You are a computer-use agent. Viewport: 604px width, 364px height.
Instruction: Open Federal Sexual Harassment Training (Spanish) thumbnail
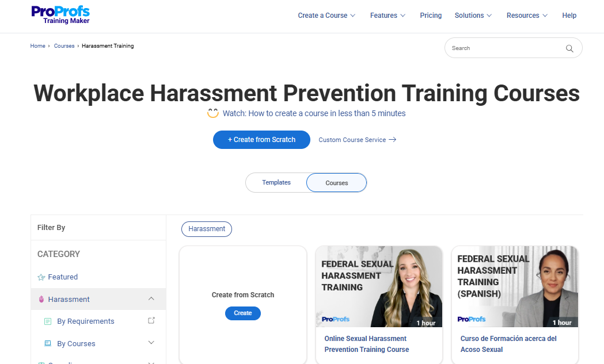tap(515, 287)
